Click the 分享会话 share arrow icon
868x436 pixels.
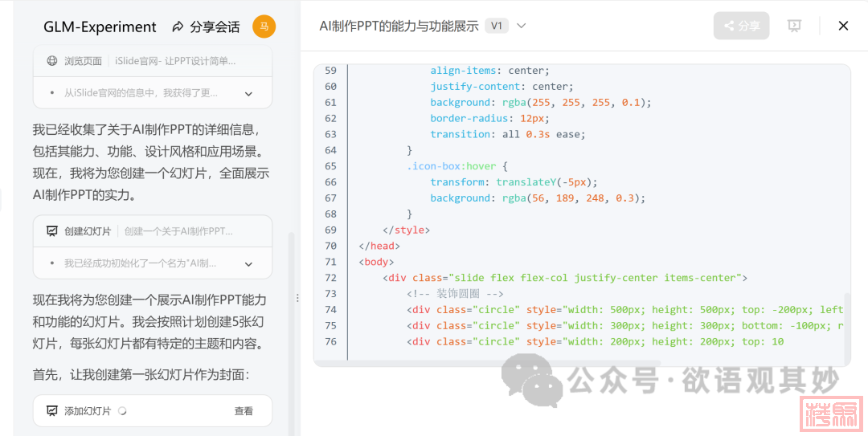pyautogui.click(x=178, y=27)
